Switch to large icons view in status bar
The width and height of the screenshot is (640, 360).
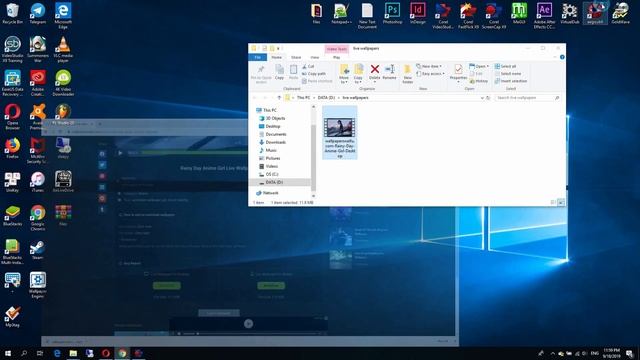pyautogui.click(x=561, y=202)
